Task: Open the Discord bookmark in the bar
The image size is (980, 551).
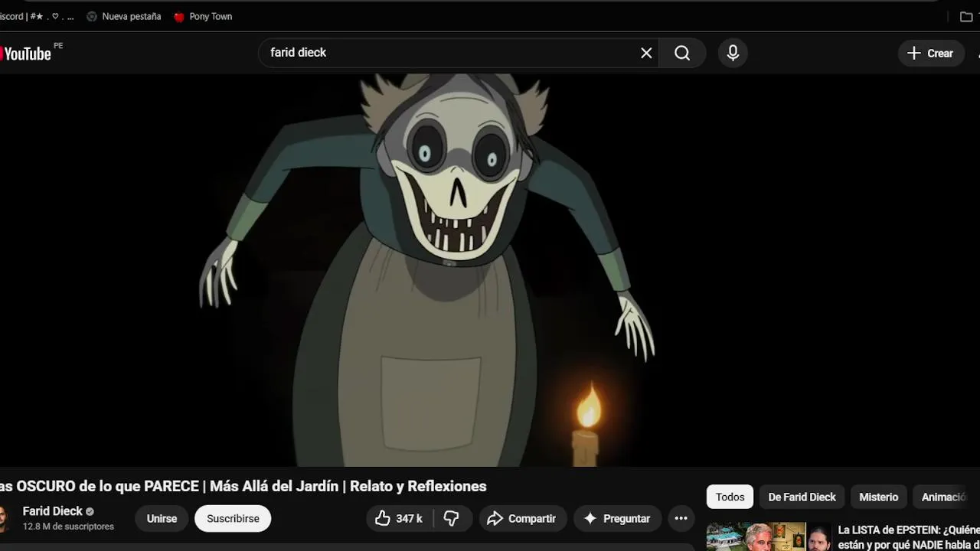Action: (x=37, y=16)
